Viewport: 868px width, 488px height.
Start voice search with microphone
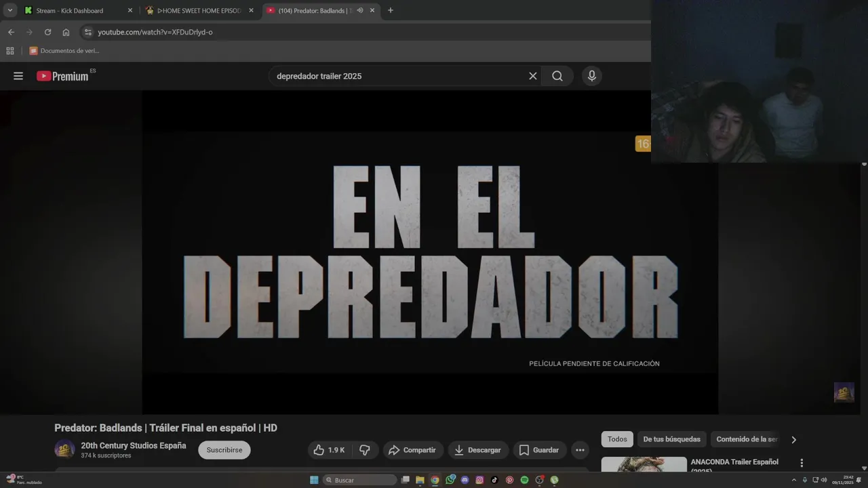pyautogui.click(x=592, y=76)
